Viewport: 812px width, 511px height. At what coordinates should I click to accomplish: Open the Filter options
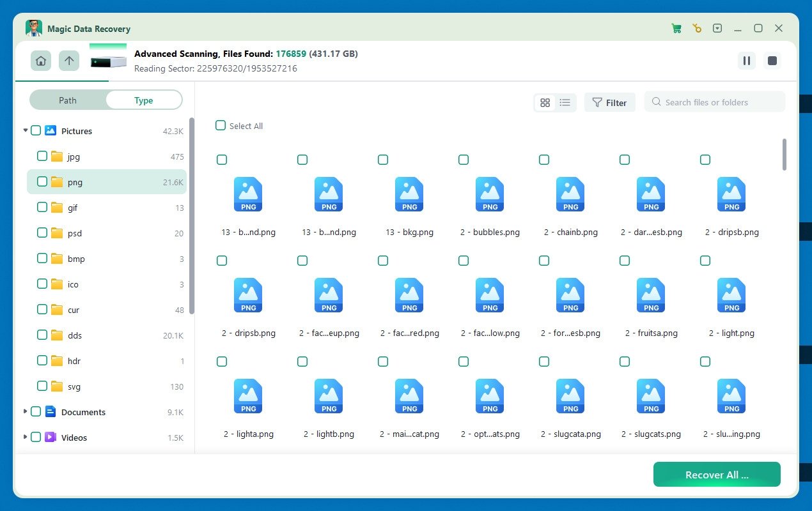609,102
